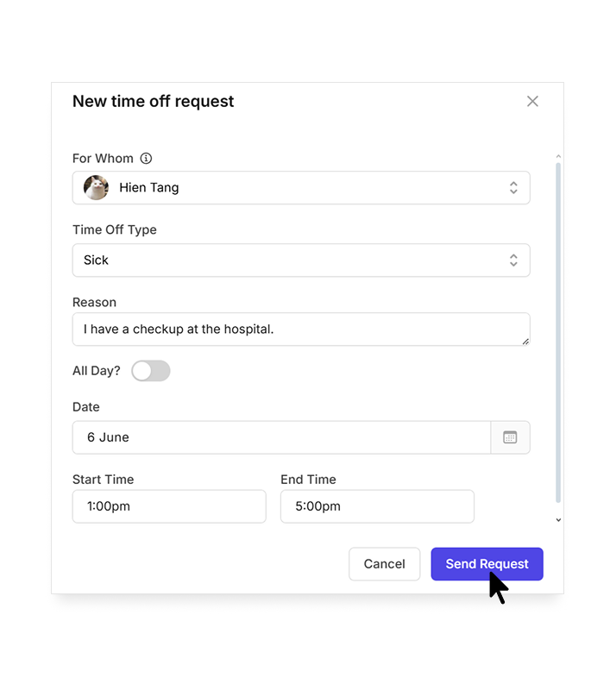Close the time off request dialog

[532, 101]
